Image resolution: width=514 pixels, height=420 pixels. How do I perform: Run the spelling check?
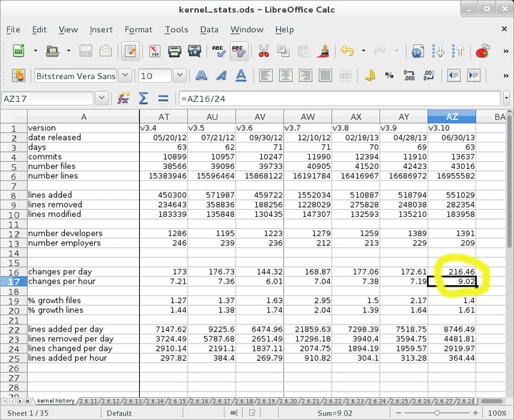tap(218, 51)
